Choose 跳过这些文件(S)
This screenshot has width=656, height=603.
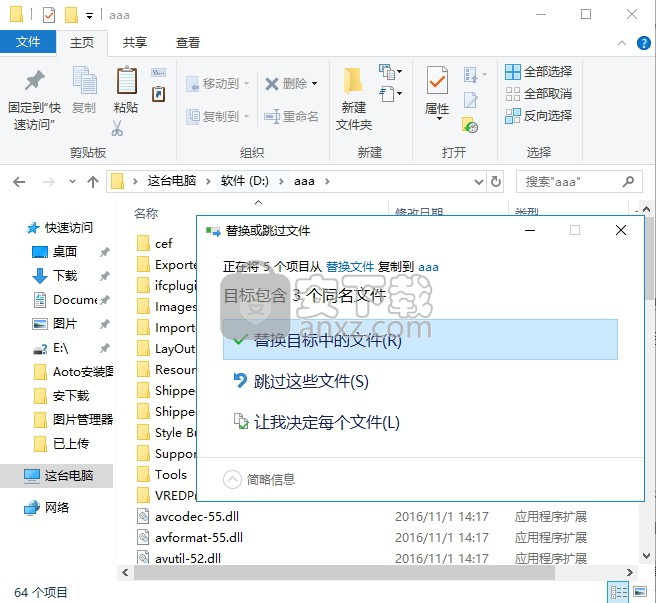(311, 381)
